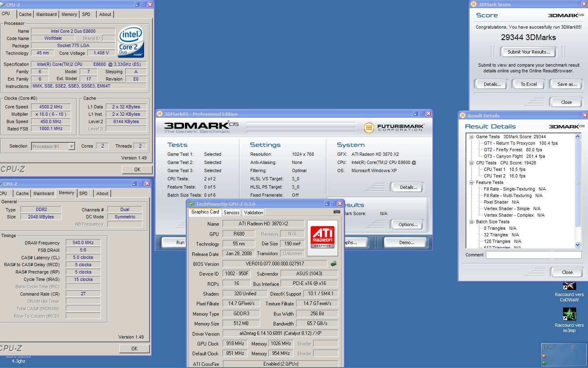The image size is (588, 368).
Task: Click the GPU-Z screenshot camera icon
Action: pos(337,212)
